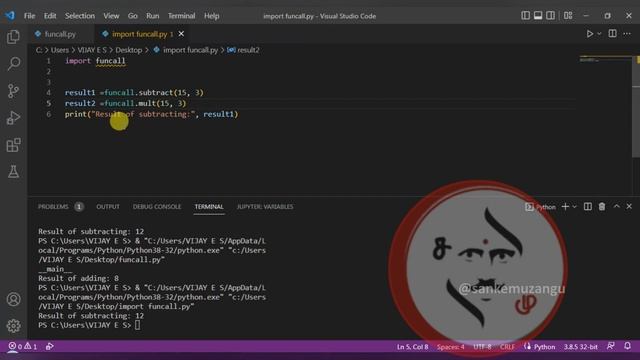Click the word funcall on line 1
Image resolution: width=640 pixels, height=360 pixels.
point(111,61)
